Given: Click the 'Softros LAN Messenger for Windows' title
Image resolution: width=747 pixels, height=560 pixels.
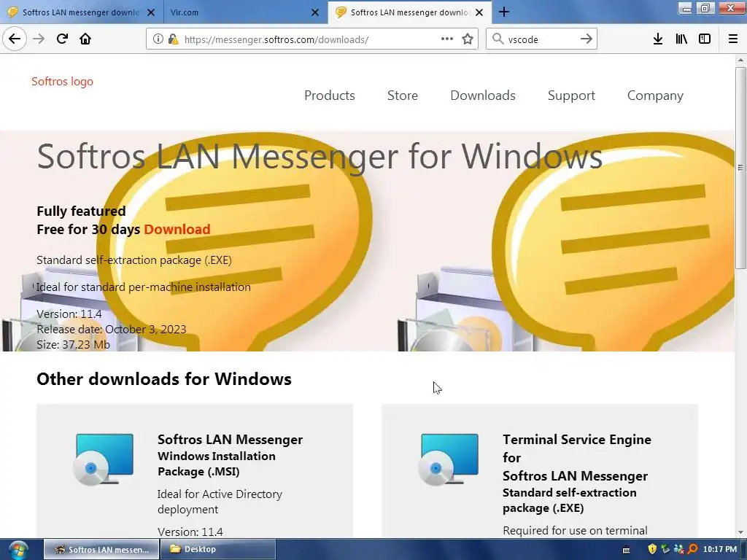Looking at the screenshot, I should pos(320,156).
